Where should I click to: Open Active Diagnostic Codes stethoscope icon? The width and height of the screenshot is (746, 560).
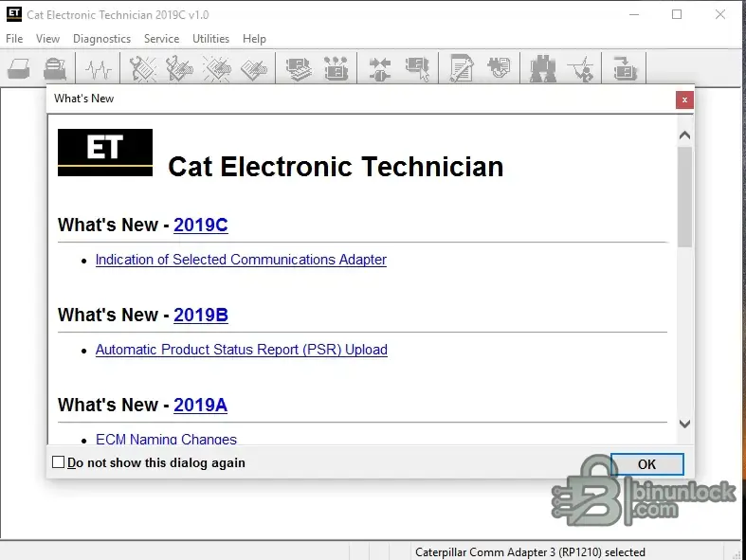click(x=142, y=68)
